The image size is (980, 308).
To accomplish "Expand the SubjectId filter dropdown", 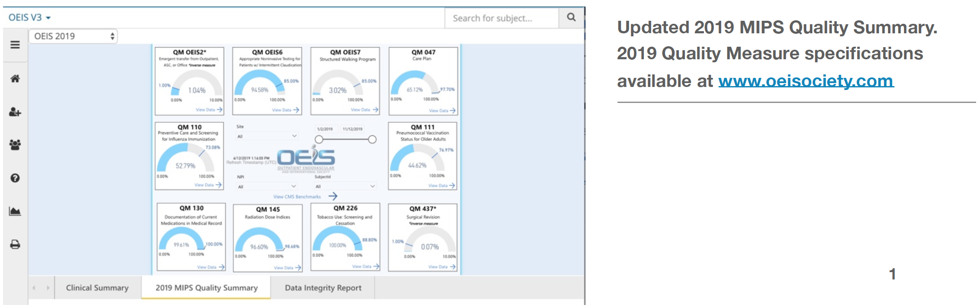I will point(345,186).
